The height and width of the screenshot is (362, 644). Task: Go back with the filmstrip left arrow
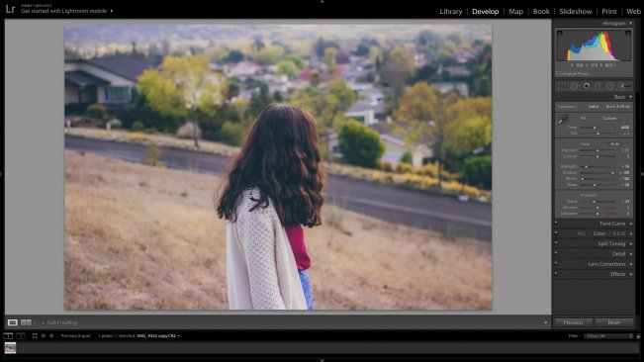point(44,335)
